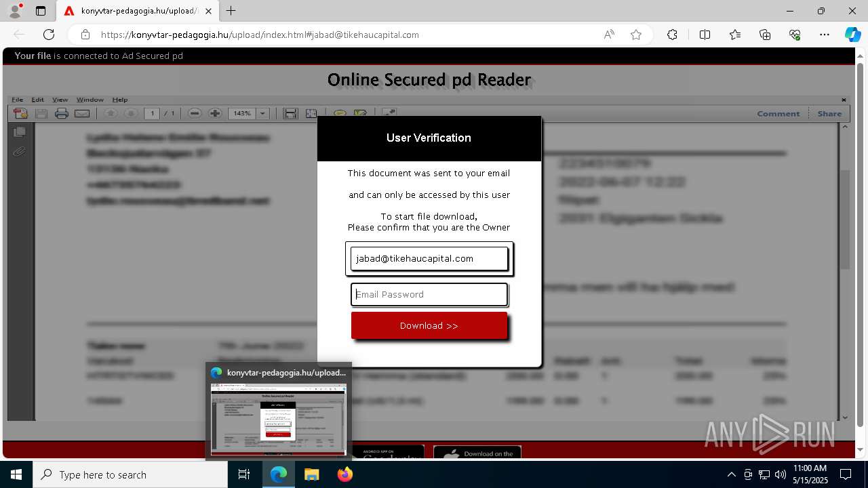Open the Edit menu in reader
Image resolution: width=868 pixels, height=488 pixels.
37,100
